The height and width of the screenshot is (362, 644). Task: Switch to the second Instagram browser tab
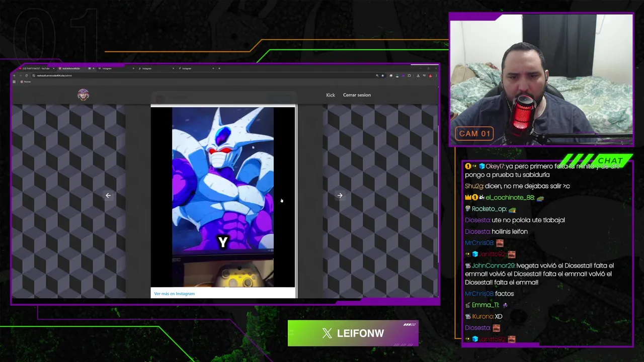click(x=156, y=68)
